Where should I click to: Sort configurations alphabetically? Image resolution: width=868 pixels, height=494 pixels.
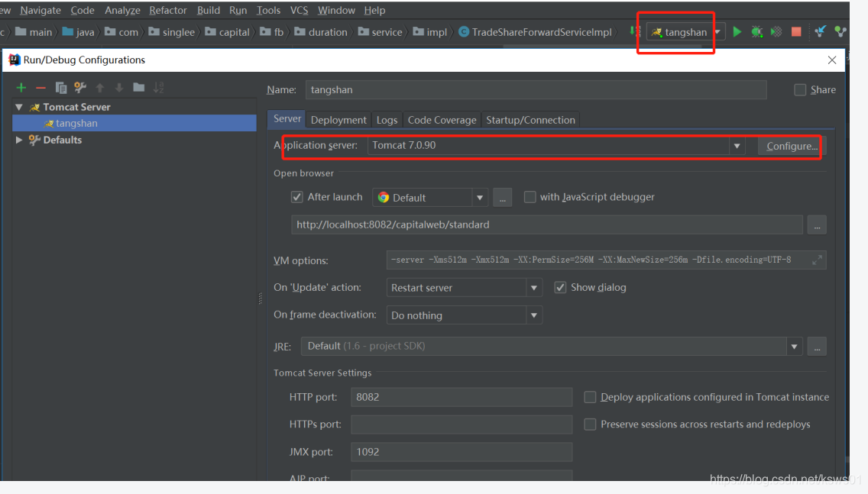158,87
